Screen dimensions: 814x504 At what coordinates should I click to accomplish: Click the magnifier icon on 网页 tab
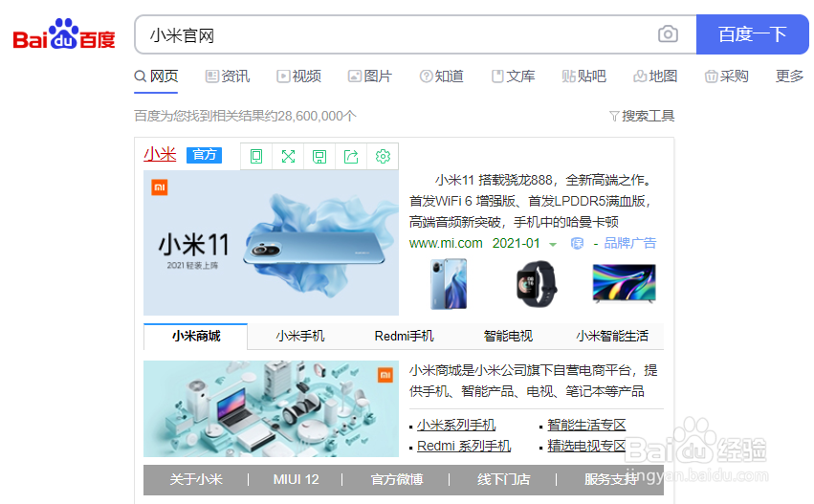[x=141, y=77]
